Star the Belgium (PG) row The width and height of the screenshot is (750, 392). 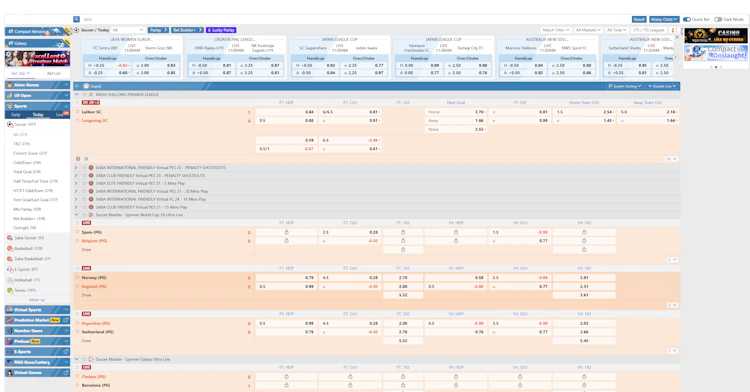(x=77, y=240)
